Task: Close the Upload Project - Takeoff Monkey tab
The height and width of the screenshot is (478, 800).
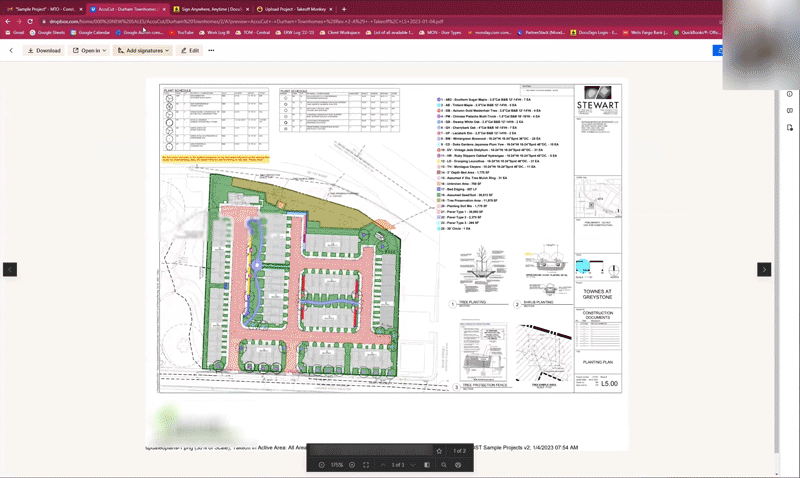Action: click(x=331, y=9)
